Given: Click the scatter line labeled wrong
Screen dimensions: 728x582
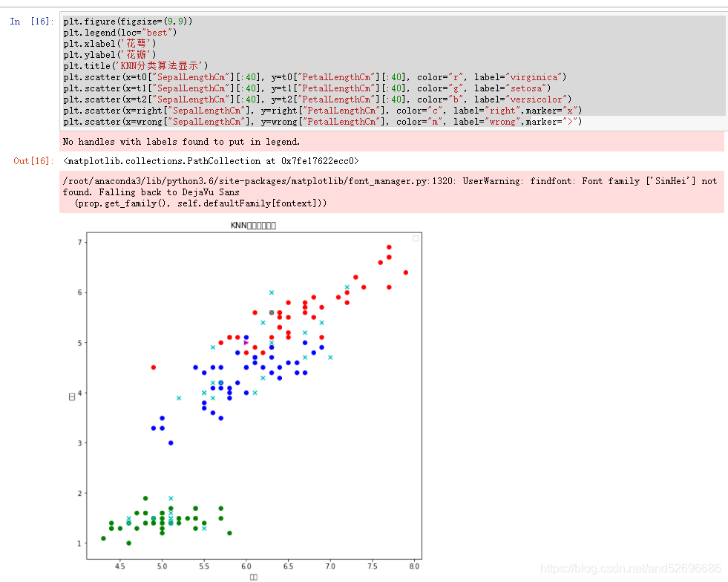Looking at the screenshot, I should [x=323, y=122].
